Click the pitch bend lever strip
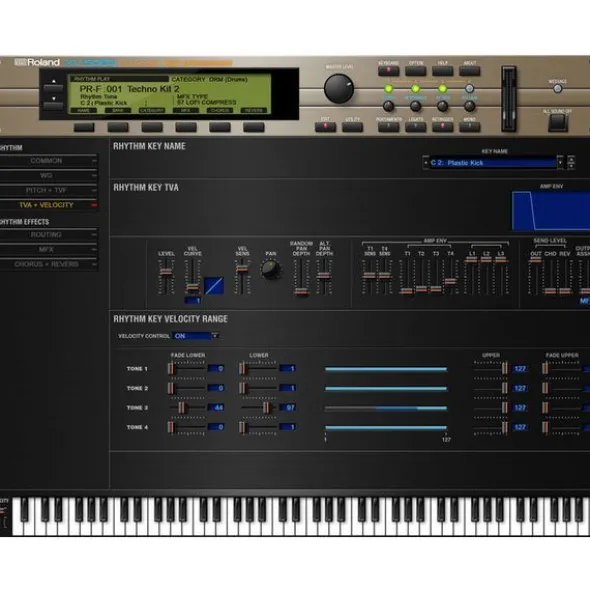 pos(508,99)
